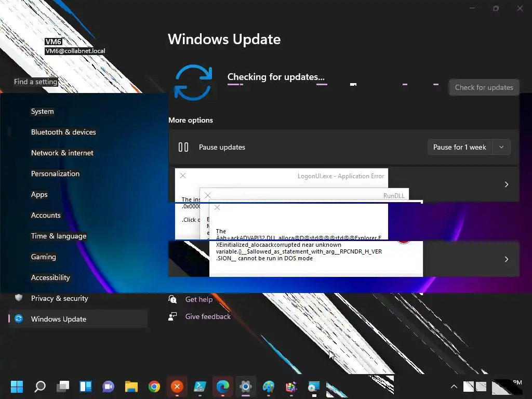Open taskbar Search magnifier
The height and width of the screenshot is (399, 532).
(x=40, y=386)
